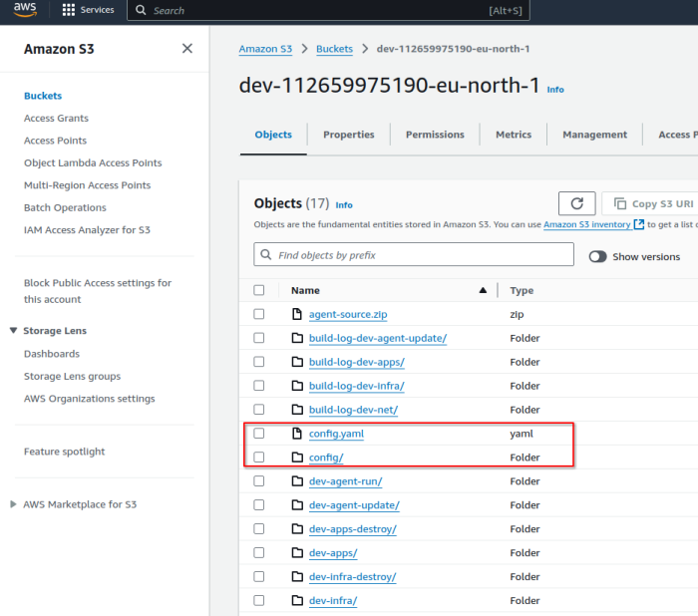698x616 pixels.
Task: Check the build-log-dev-apps/ checkbox
Action: tap(258, 362)
